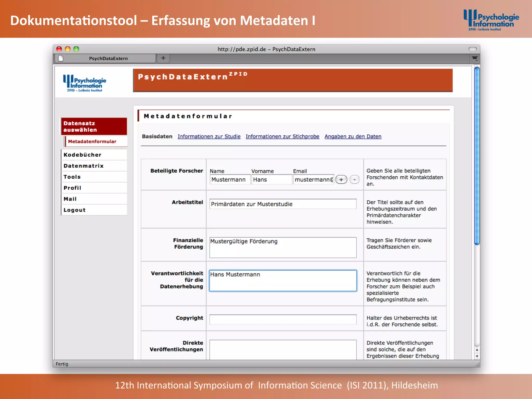Open Mail in sidebar
The width and height of the screenshot is (532, 399).
click(x=94, y=199)
